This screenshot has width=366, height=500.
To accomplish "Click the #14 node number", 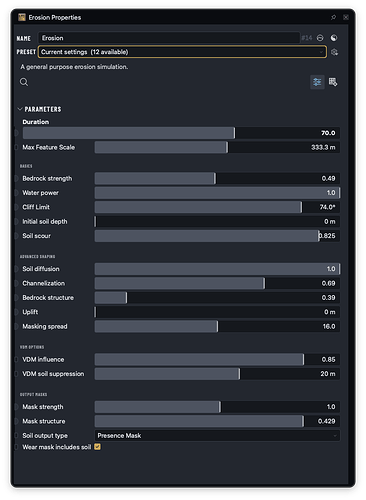I will tap(307, 38).
